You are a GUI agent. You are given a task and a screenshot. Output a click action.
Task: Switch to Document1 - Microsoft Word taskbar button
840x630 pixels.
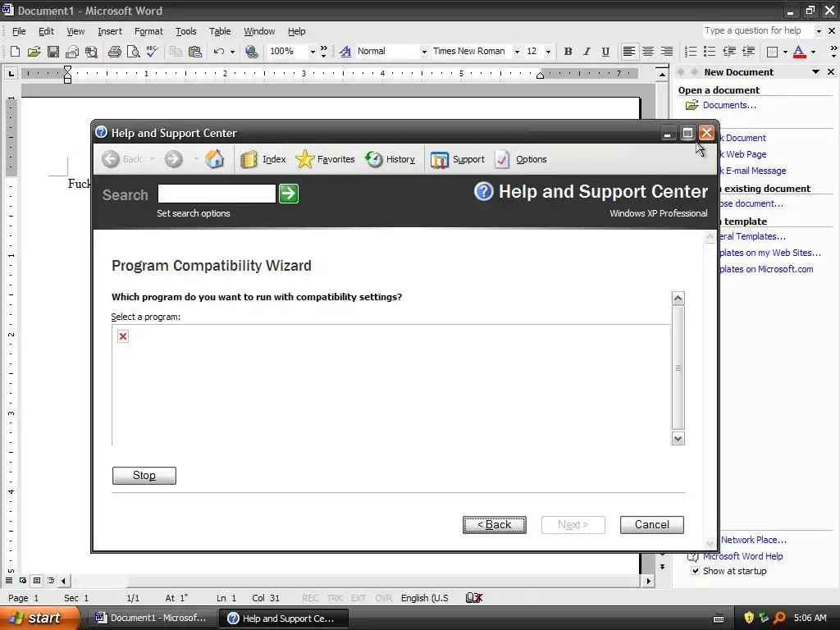click(x=152, y=618)
